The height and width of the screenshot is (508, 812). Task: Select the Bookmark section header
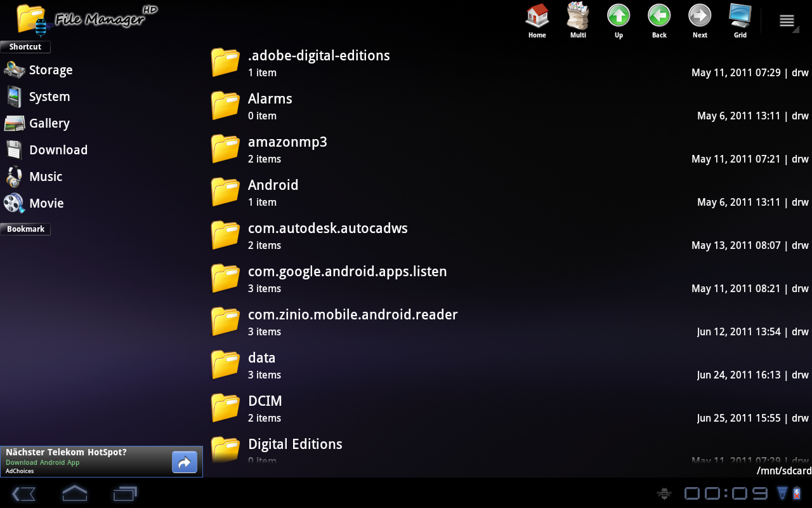(25, 229)
